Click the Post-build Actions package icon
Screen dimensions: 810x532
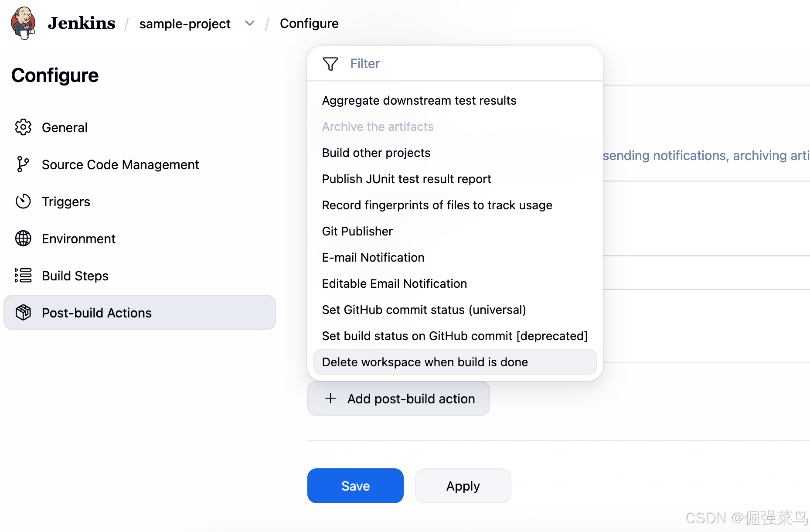tap(23, 313)
